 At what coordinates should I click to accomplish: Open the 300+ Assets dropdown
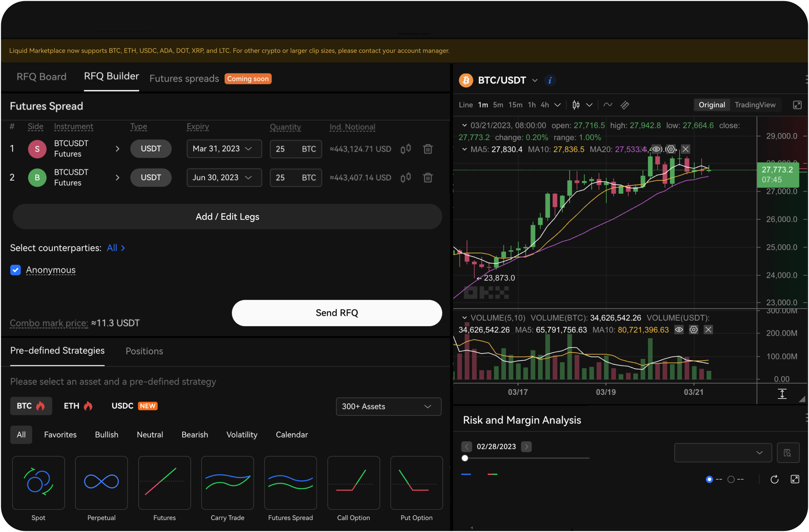(x=388, y=407)
